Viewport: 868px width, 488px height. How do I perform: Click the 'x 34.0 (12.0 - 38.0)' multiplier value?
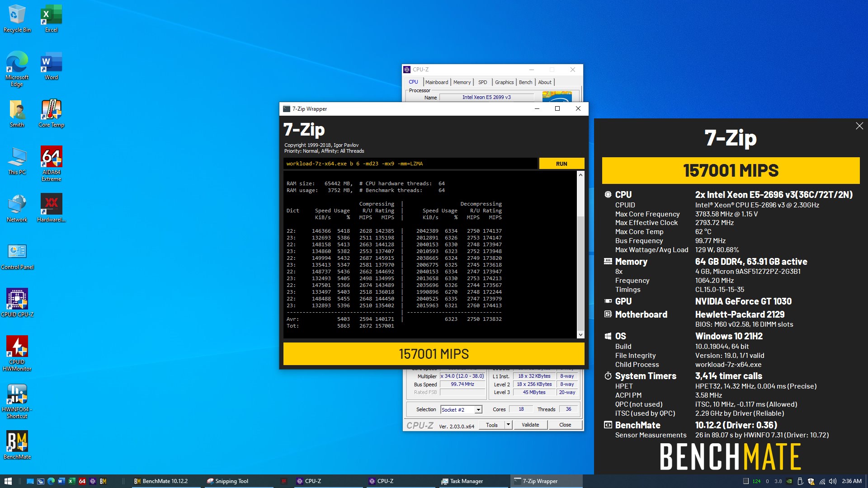[x=462, y=376]
